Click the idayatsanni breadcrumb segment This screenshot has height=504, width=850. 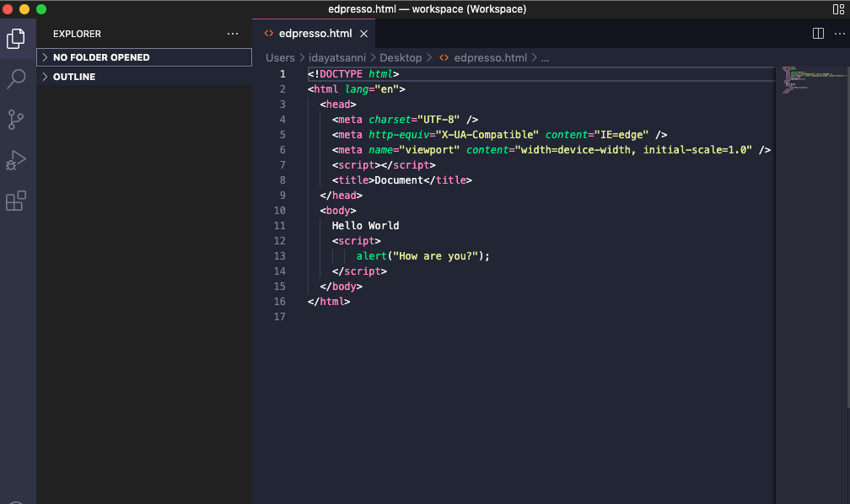[337, 57]
